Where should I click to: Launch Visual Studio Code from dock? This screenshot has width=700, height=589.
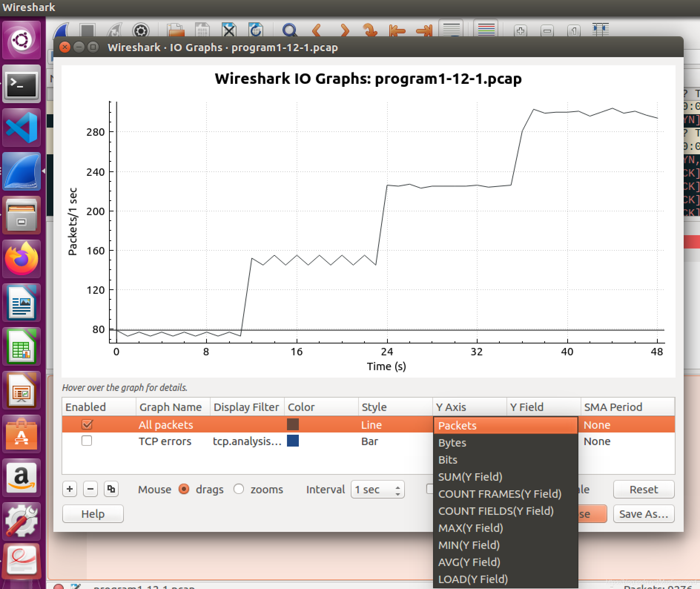coord(22,128)
